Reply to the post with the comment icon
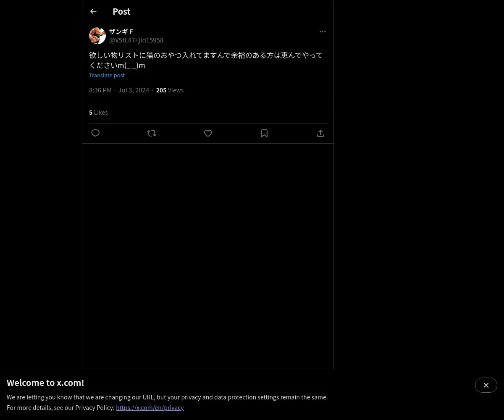 pos(95,133)
